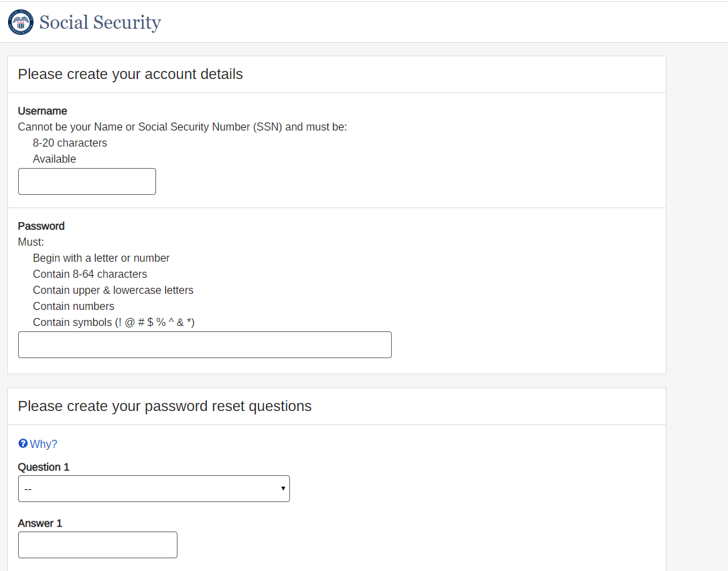Click the "8-20 characters" username requirement
Viewport: 728px width, 571px height.
70,143
